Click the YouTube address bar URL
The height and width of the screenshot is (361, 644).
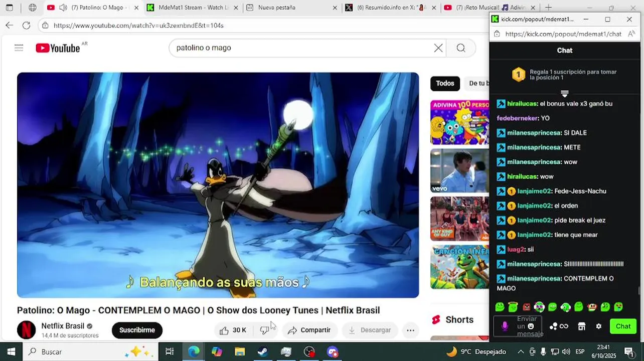(139, 25)
